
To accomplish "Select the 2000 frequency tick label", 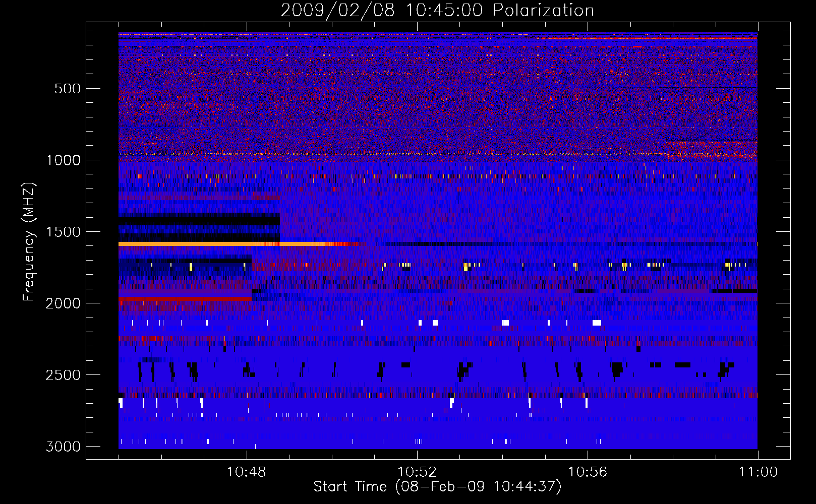I will click(x=63, y=303).
